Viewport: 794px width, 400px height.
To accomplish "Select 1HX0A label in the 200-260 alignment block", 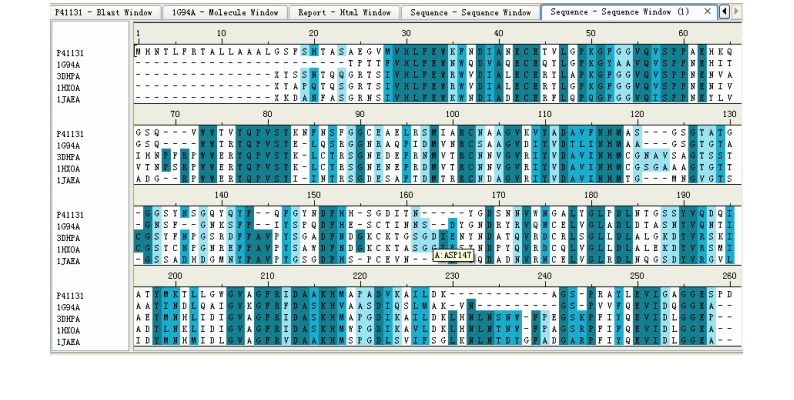I will click(68, 331).
